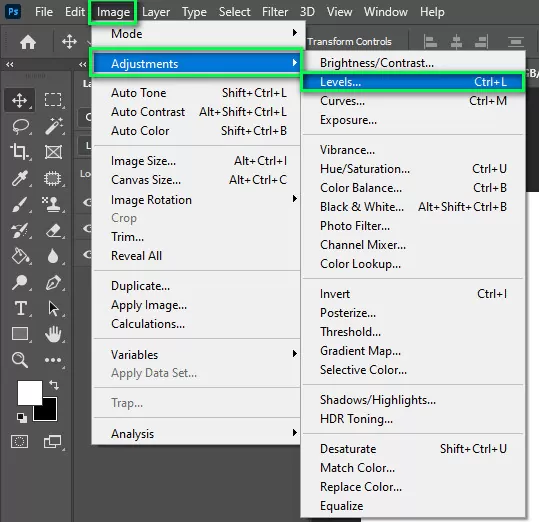Viewport: 539px width, 522px height.
Task: Choose Image Size... command
Action: (x=196, y=160)
